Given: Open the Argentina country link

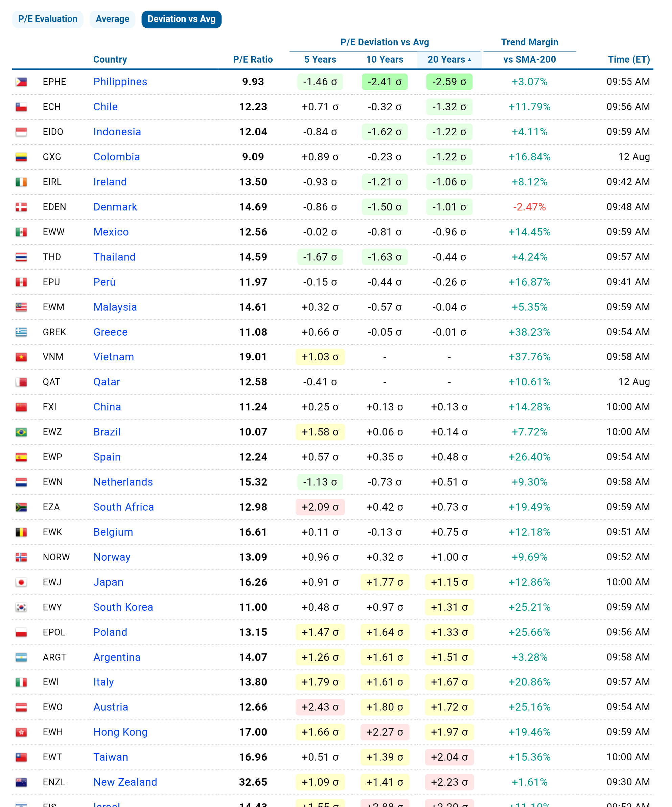Looking at the screenshot, I should 117,657.
